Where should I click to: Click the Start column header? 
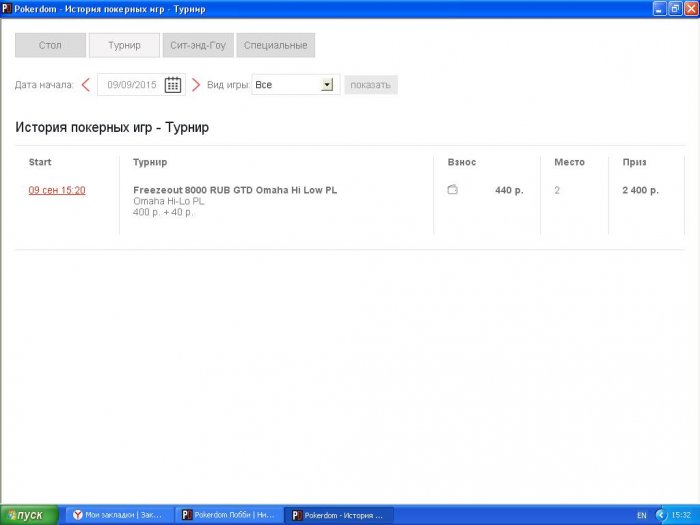40,162
